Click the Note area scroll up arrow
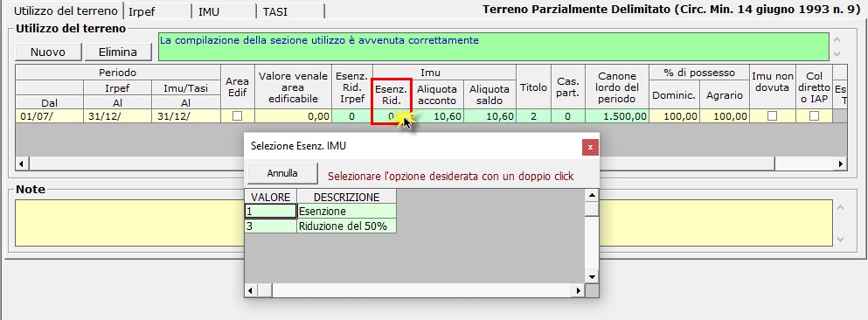868x320 pixels. point(840,207)
